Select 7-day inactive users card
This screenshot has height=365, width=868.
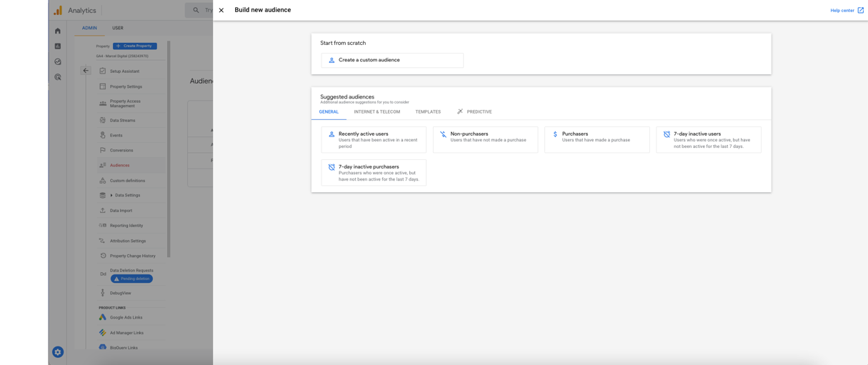708,140
